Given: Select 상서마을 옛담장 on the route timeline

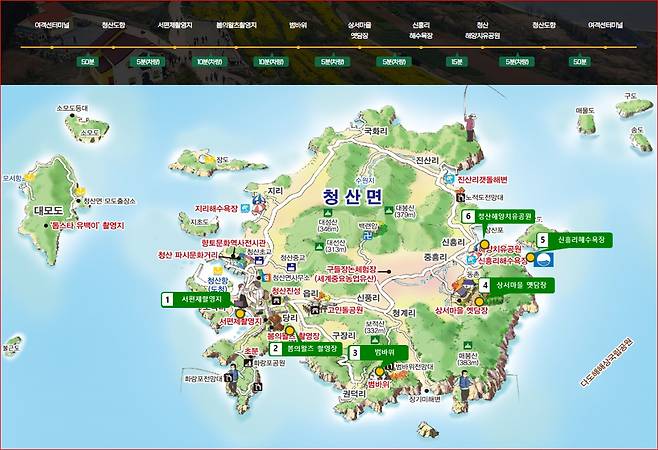Looking at the screenshot, I should point(358,28).
